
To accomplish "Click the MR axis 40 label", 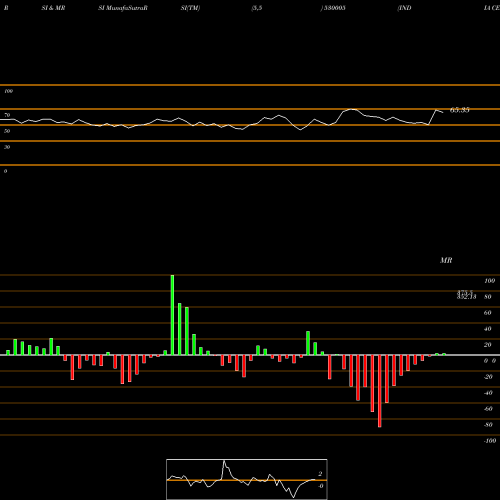I will coord(488,329).
